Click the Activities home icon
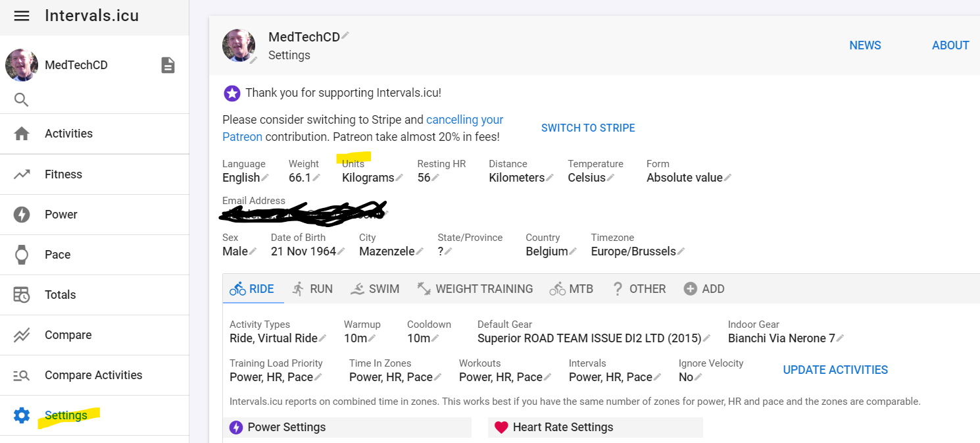The width and height of the screenshot is (980, 443). [22, 134]
